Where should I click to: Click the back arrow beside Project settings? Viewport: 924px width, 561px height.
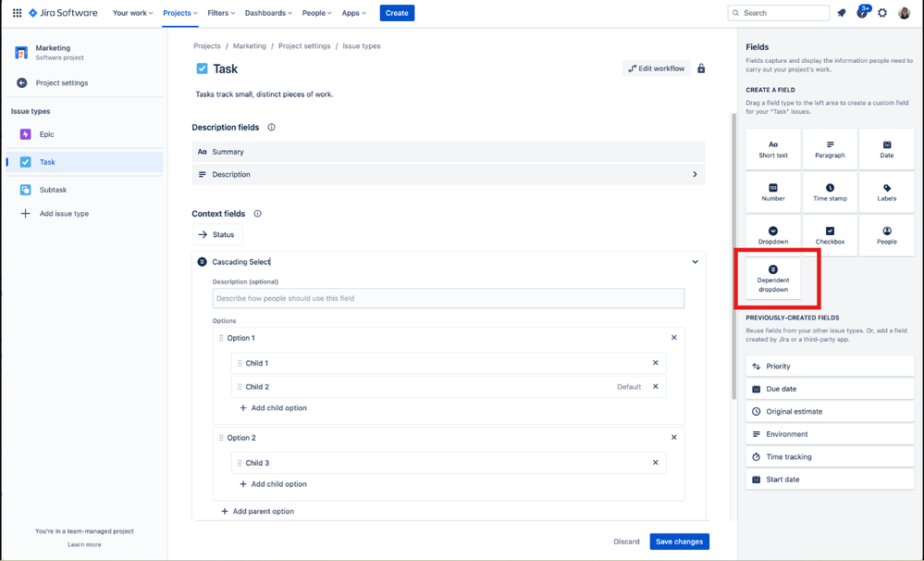click(22, 83)
